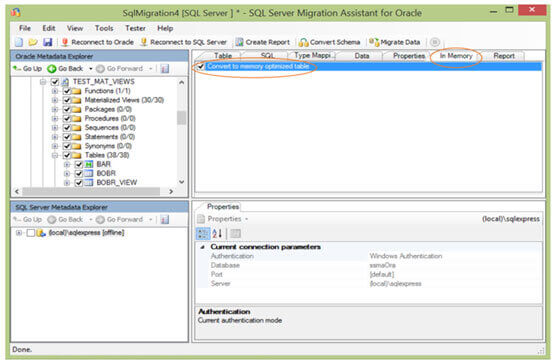
Task: Open the Help menu
Action: (165, 28)
